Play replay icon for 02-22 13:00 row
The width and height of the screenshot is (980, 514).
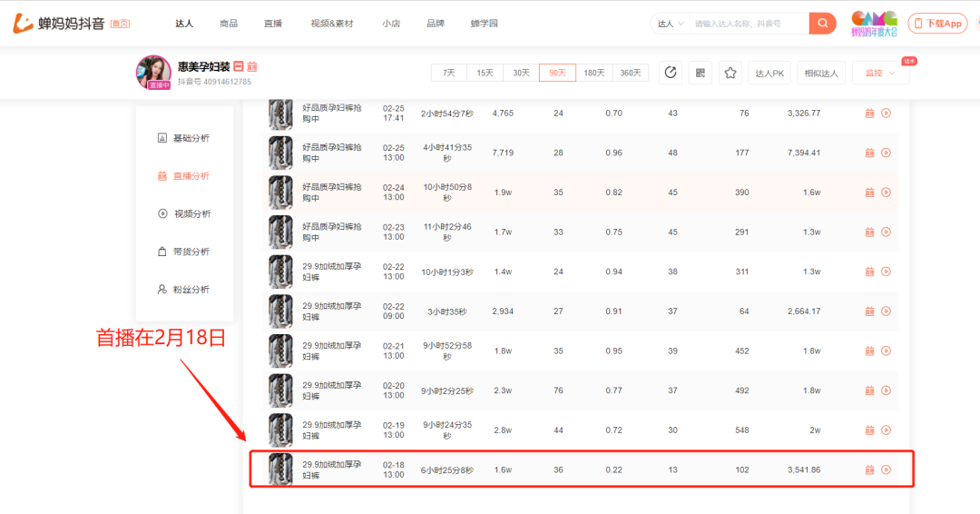point(887,272)
